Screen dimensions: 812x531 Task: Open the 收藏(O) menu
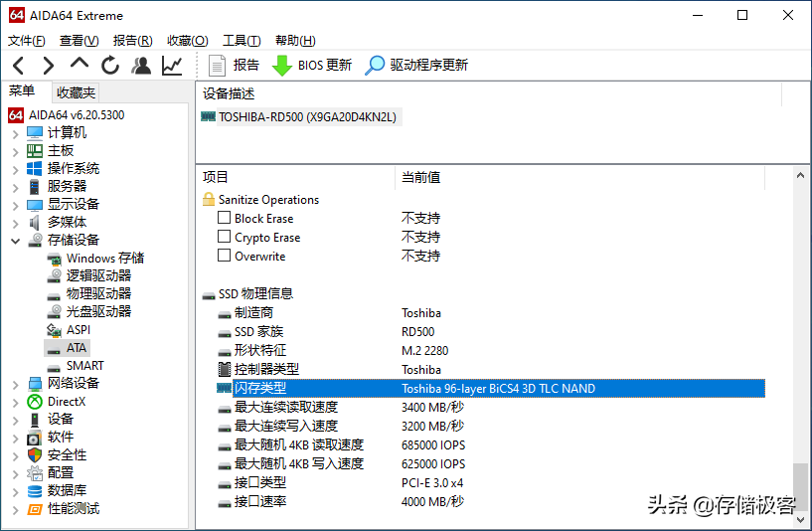point(188,41)
